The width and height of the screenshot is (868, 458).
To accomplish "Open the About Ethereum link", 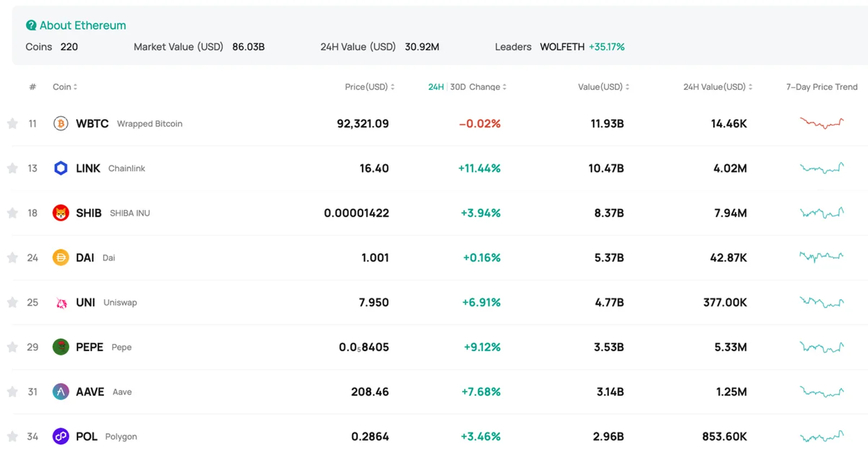I will coord(82,25).
